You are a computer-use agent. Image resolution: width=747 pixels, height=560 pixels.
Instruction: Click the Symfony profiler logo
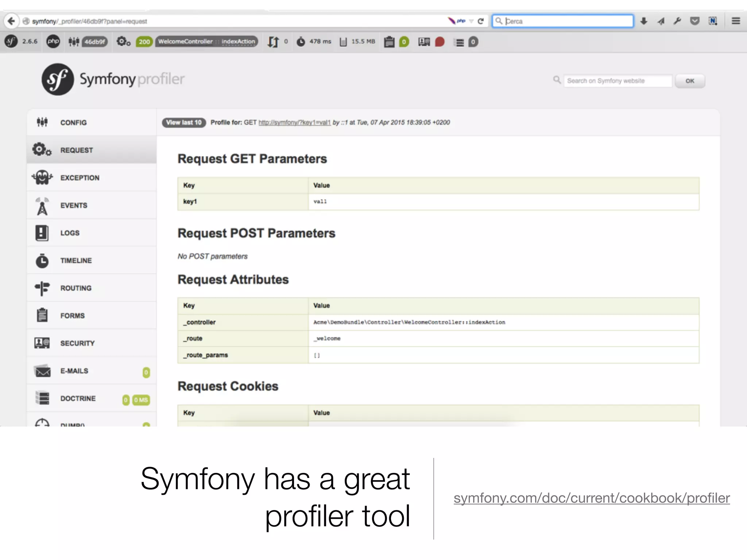point(113,79)
